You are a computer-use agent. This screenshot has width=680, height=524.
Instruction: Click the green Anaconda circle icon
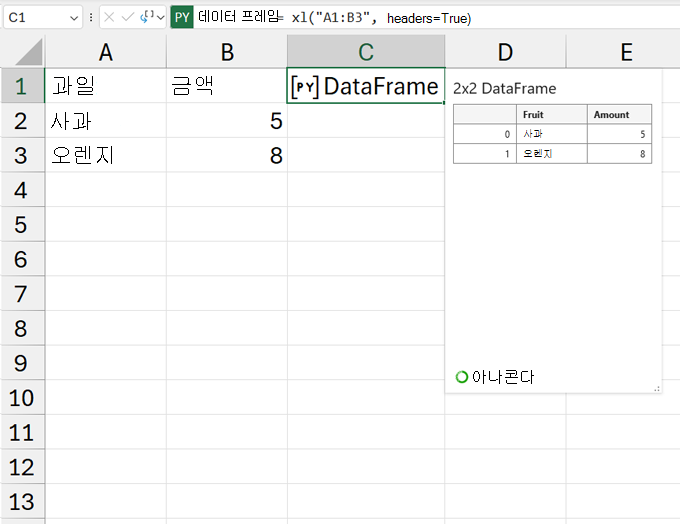pyautogui.click(x=461, y=377)
